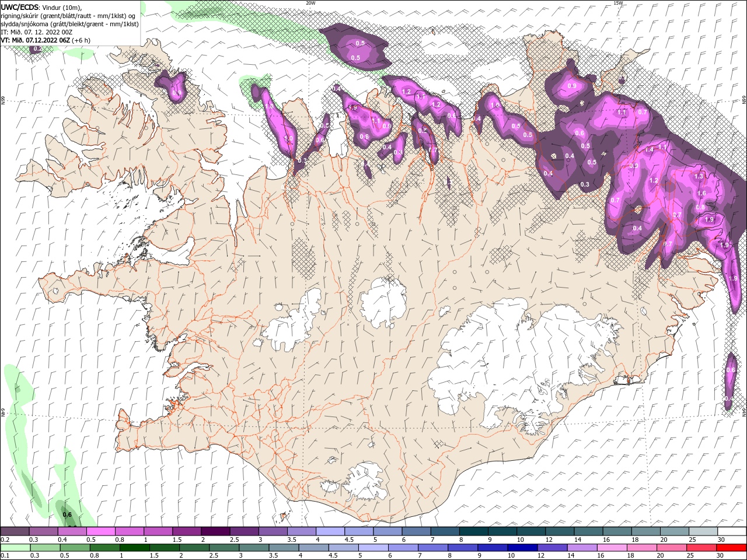Click the 20 label on the rain scale
This screenshot has width=747, height=560.
(660, 556)
